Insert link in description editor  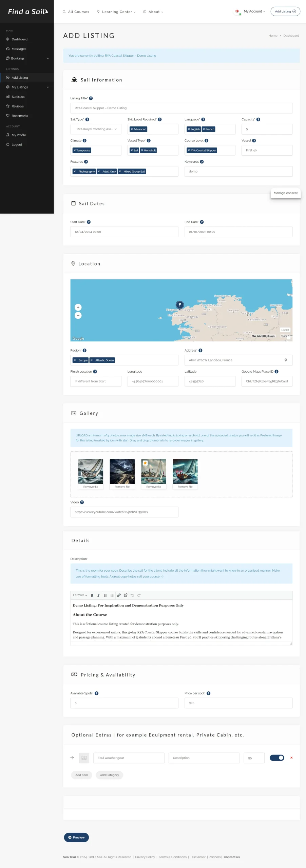(119, 595)
